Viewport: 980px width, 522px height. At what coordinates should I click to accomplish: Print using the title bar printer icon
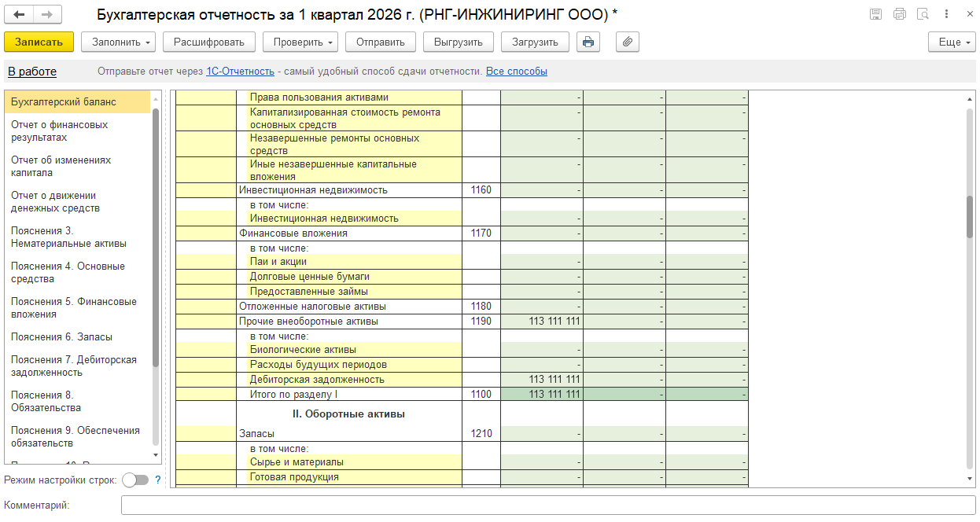pyautogui.click(x=900, y=14)
